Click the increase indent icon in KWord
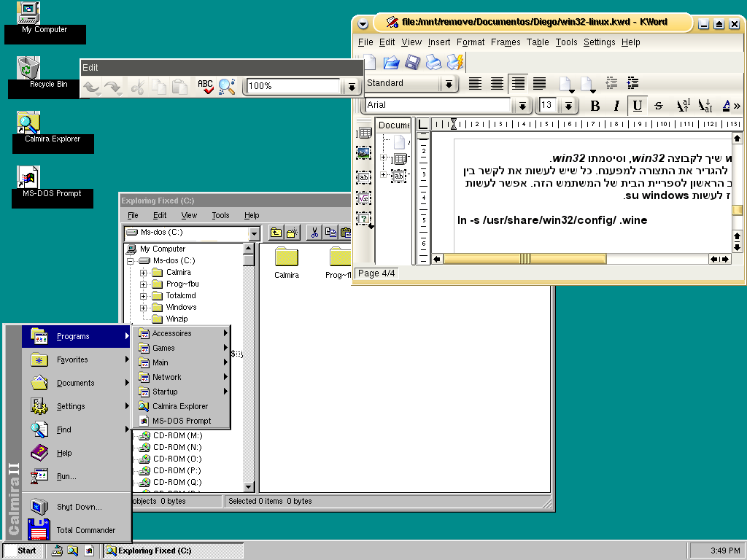This screenshot has height=560, width=747. 632,83
